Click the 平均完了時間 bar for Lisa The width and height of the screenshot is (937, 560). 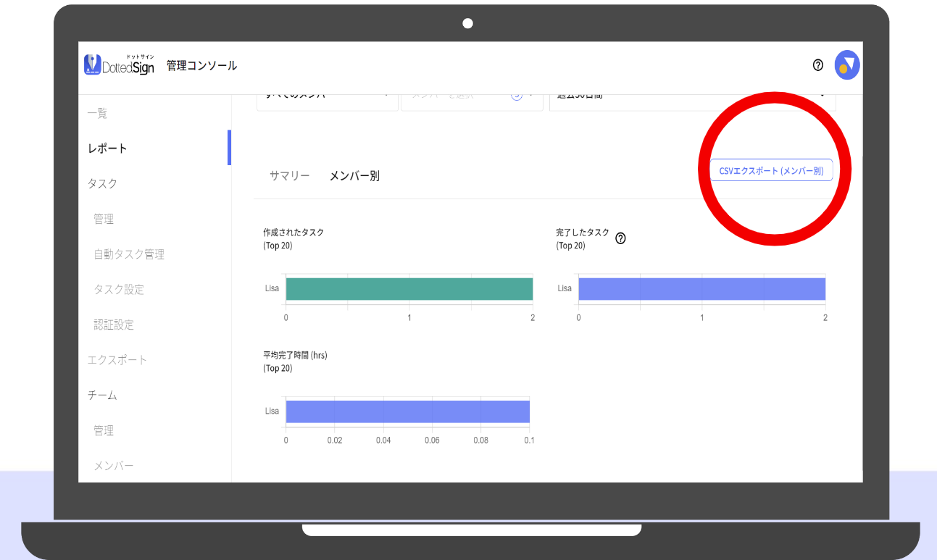408,411
